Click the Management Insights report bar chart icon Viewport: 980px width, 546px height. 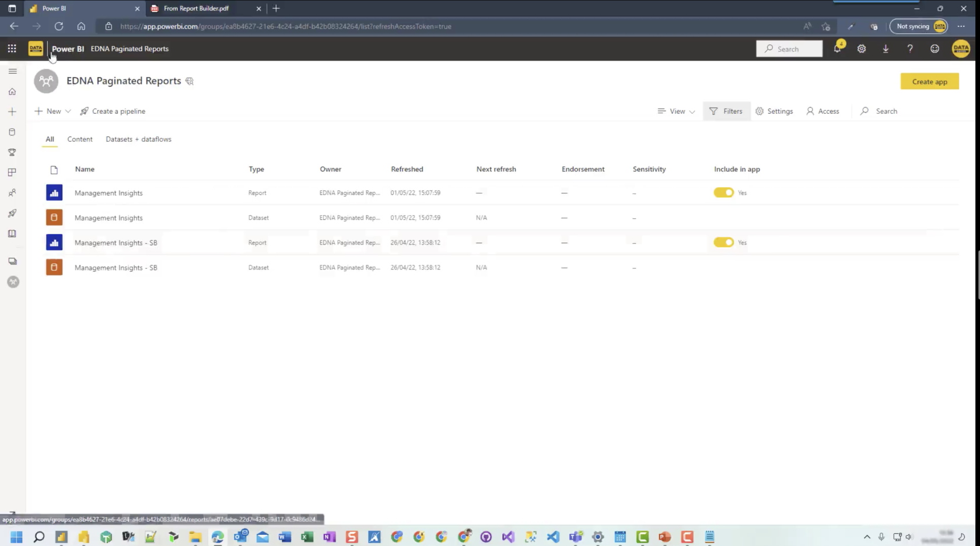coord(54,192)
